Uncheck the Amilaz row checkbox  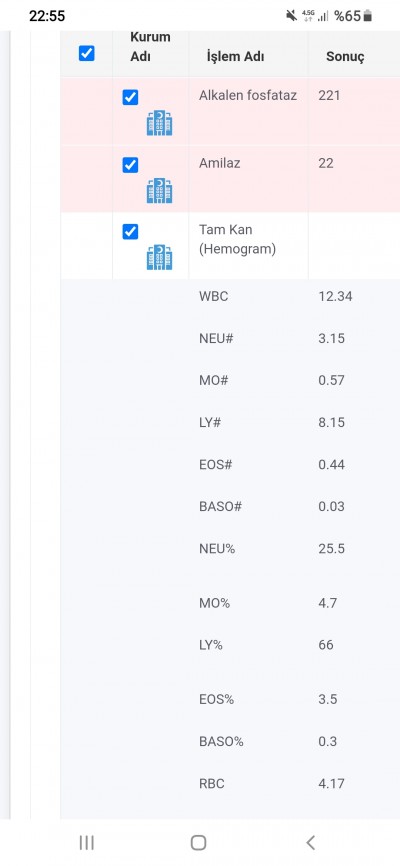(130, 165)
